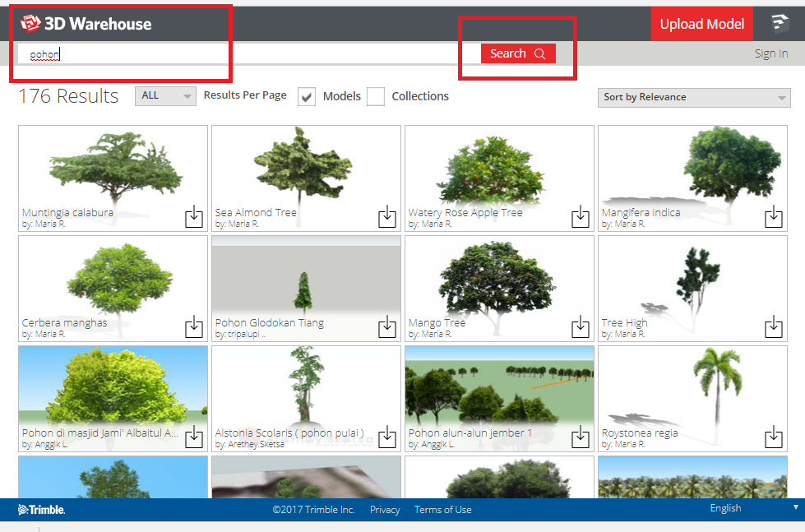Download the Mango Tree model
Image resolution: width=805 pixels, height=532 pixels.
581,326
